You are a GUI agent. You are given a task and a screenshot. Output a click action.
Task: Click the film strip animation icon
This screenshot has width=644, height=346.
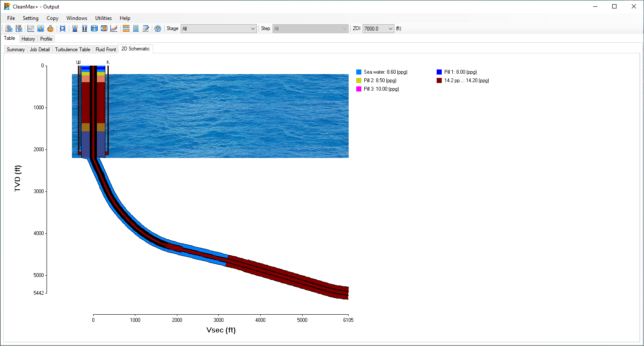[63, 28]
